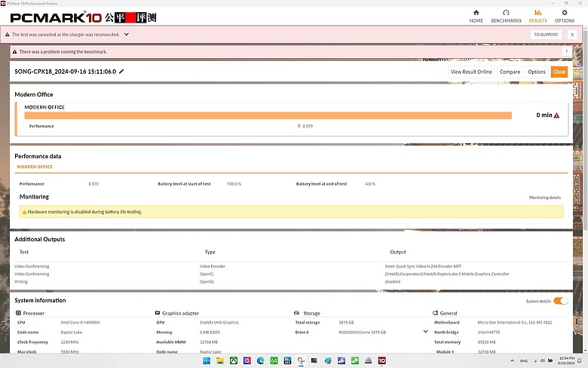588x368 pixels.
Task: Show hidden system tray icons
Action: [x=513, y=361]
